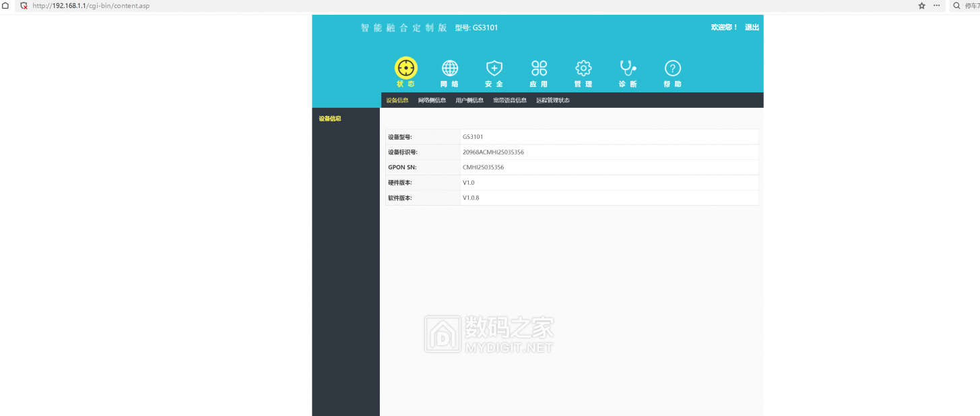Open the 网络 (Network) globe icon
Viewport: 980px width, 416px height.
click(x=449, y=68)
